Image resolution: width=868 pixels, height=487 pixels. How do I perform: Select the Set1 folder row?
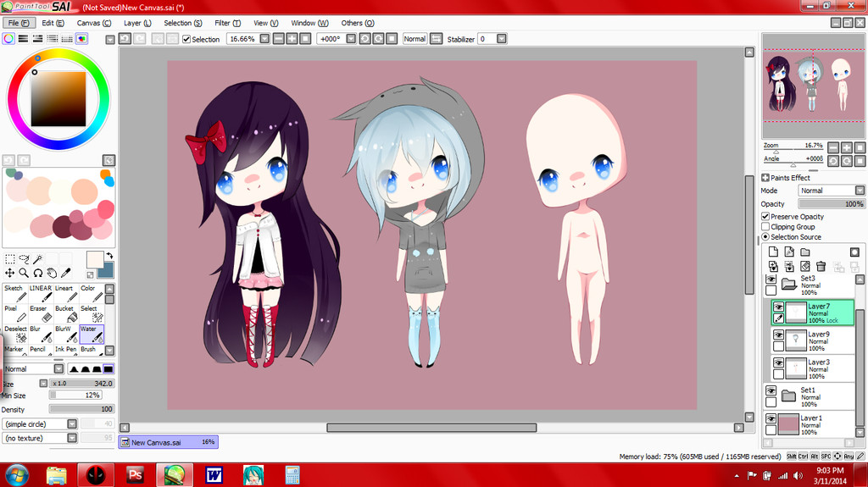810,396
